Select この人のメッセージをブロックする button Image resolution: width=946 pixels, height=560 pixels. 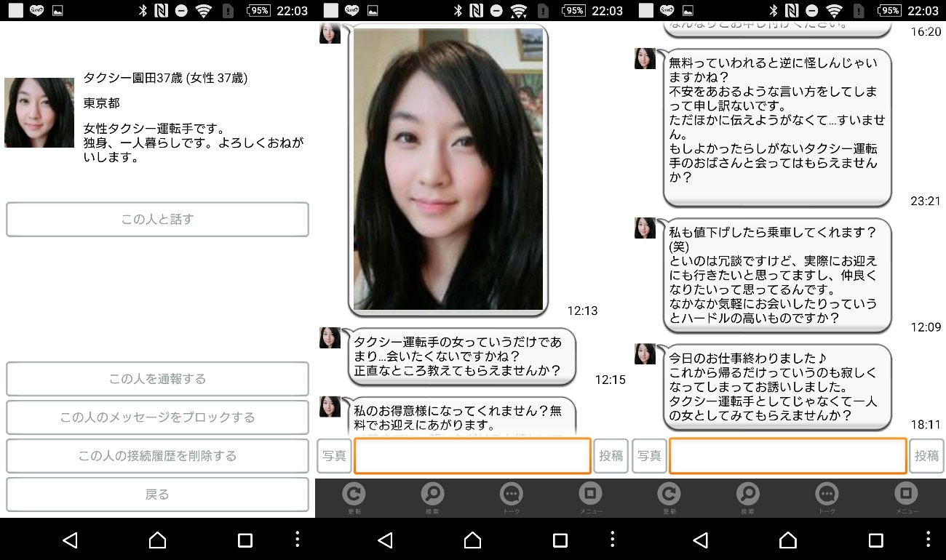[157, 417]
